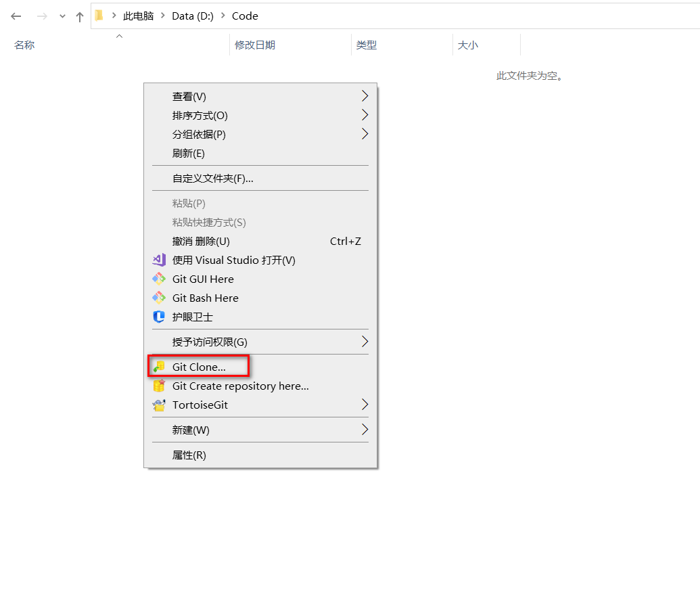Sort by the 类型 column header
Image resolution: width=700 pixels, height=592 pixels.
367,45
